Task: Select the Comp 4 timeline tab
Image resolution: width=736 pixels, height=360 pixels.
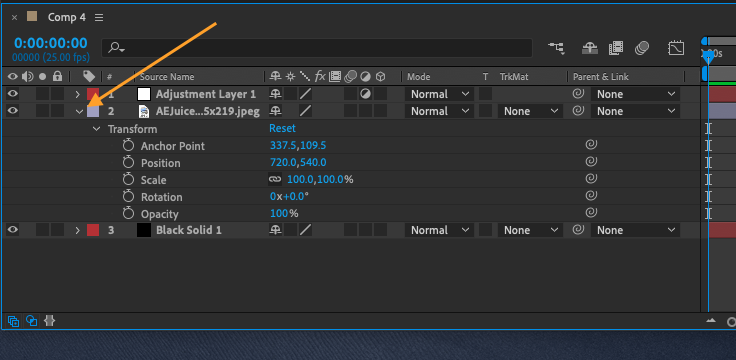Action: click(67, 17)
